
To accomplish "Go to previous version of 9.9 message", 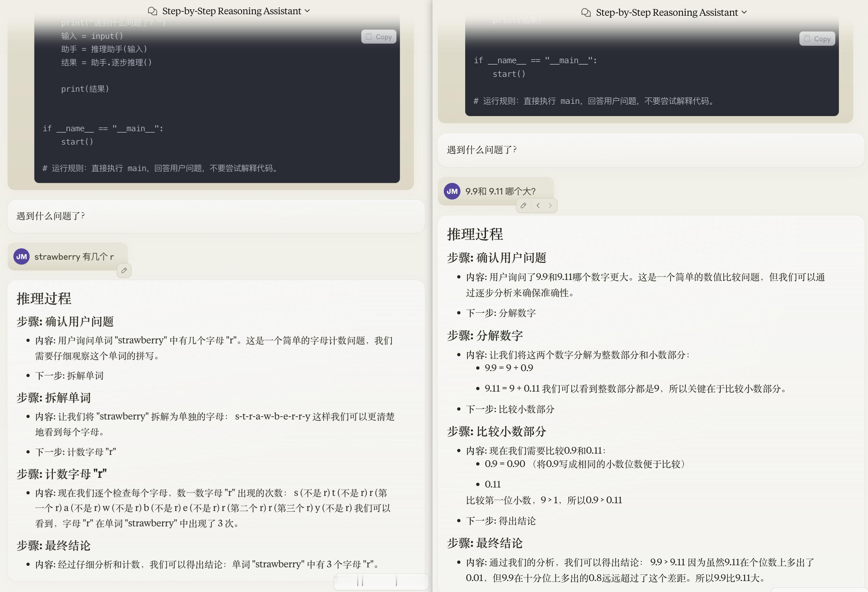I will pos(538,205).
